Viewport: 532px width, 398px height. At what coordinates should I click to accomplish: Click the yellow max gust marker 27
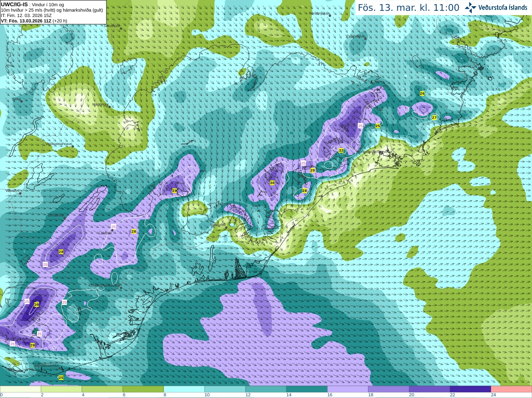click(434, 118)
